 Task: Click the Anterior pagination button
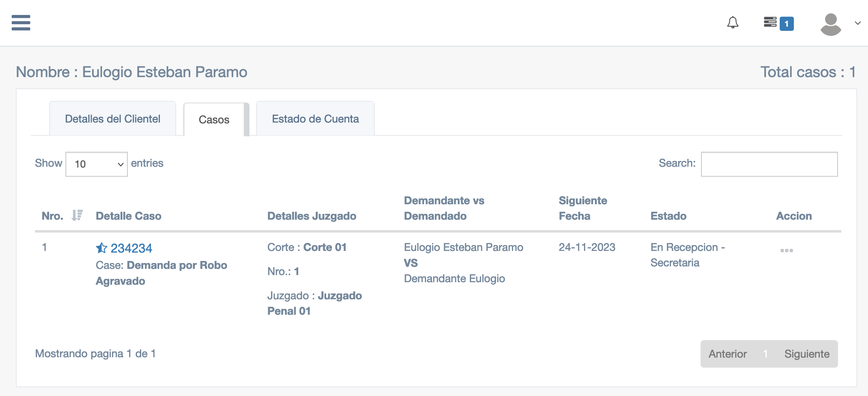pos(728,354)
